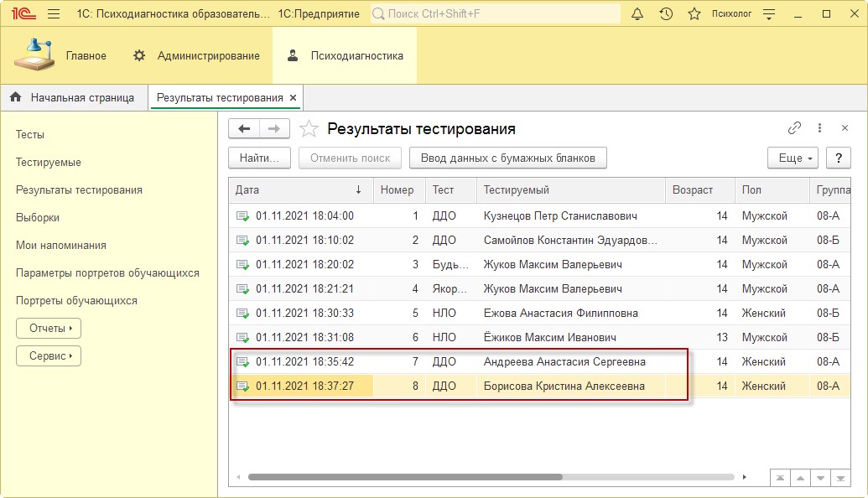Image resolution: width=868 pixels, height=498 pixels.
Task: Click in the global search field
Action: (495, 14)
